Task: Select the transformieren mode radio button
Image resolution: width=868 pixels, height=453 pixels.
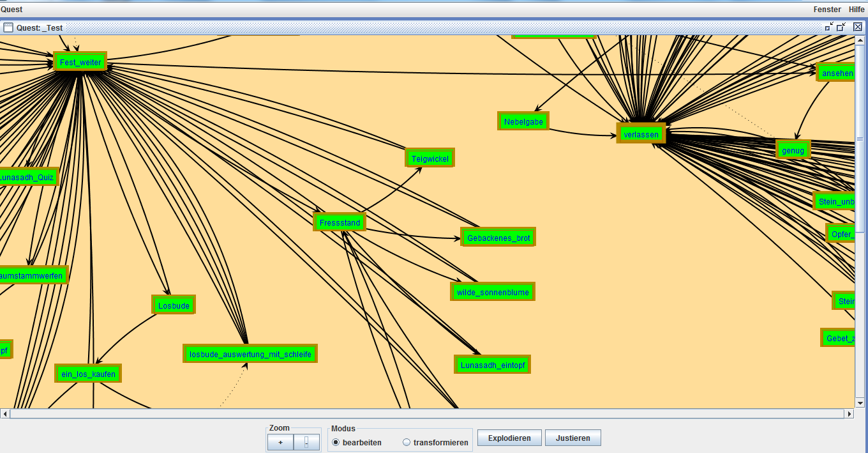Action: pyautogui.click(x=407, y=442)
